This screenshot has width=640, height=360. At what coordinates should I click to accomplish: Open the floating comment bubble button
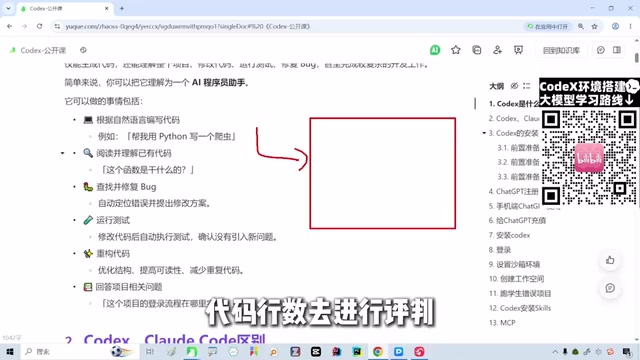pyautogui.click(x=610, y=288)
